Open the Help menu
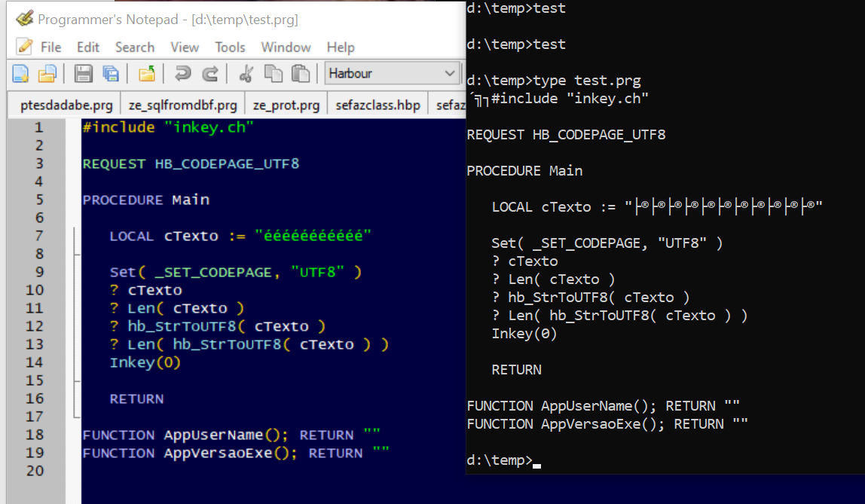The height and width of the screenshot is (504, 865). click(x=341, y=47)
